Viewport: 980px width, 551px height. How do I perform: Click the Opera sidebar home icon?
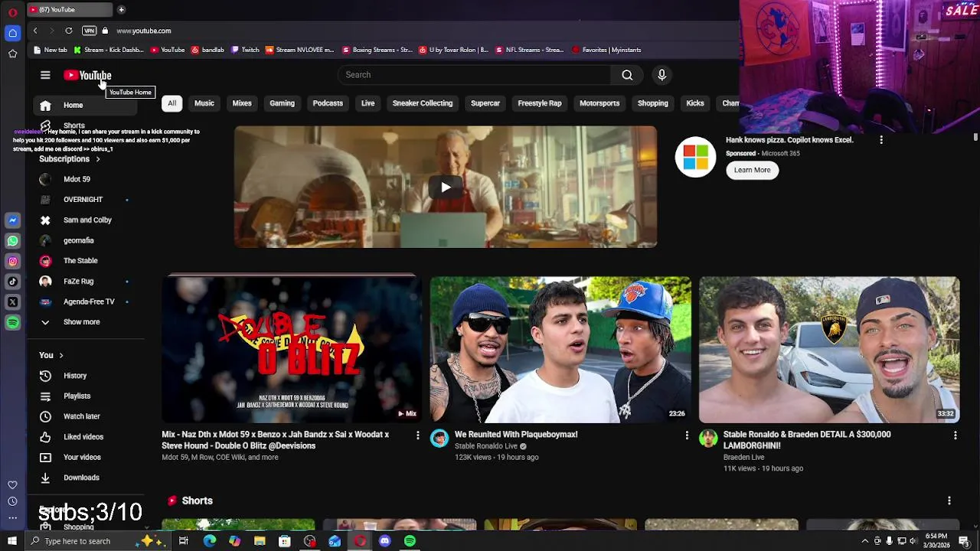click(12, 33)
